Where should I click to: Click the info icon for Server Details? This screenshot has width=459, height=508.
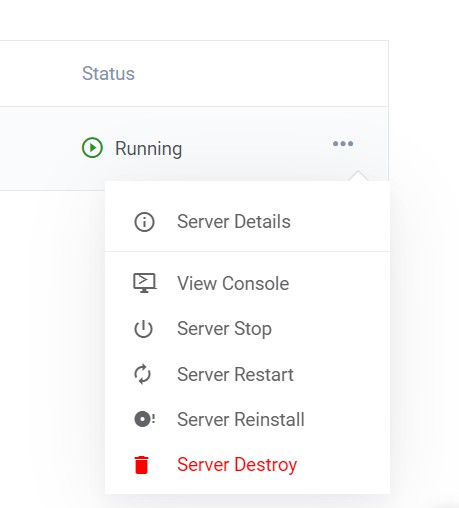click(144, 222)
